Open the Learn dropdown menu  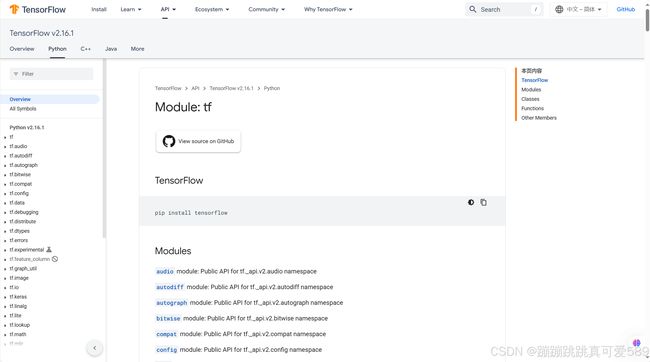pyautogui.click(x=131, y=9)
